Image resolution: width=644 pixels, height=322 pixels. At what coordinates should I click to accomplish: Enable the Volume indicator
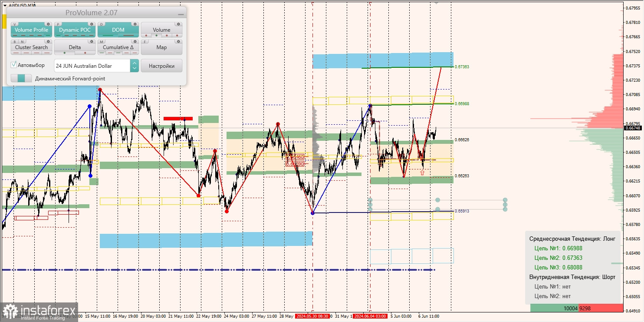(x=161, y=30)
